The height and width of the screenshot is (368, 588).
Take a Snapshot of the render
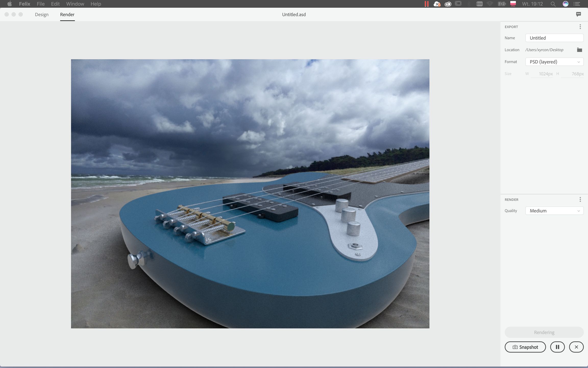tap(525, 347)
